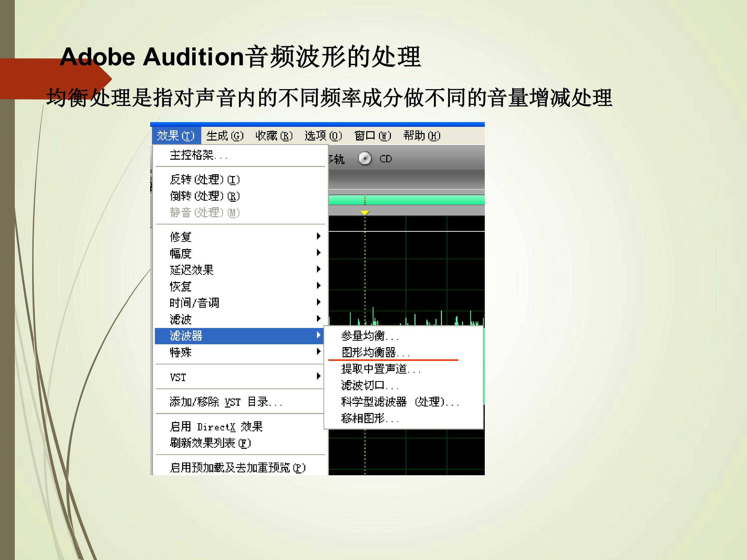This screenshot has width=747, height=560.
Task: Open 提取中置声道... from the submenu
Action: (404, 369)
